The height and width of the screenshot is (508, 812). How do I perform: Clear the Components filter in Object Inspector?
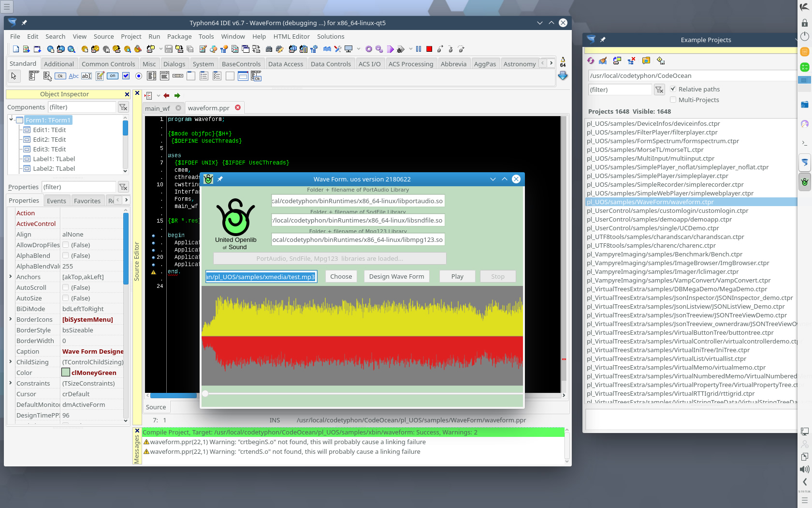point(123,107)
